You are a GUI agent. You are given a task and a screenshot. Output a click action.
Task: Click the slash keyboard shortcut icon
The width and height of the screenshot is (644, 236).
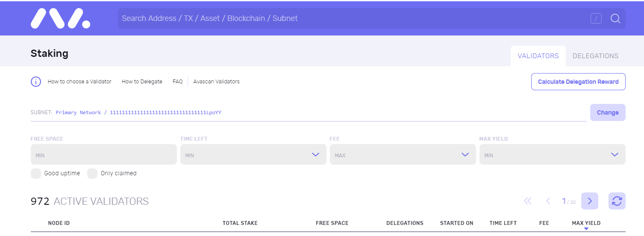(596, 18)
